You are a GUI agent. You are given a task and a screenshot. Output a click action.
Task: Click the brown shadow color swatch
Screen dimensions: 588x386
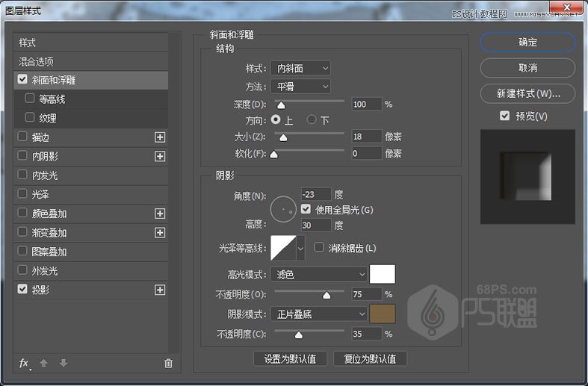[382, 314]
